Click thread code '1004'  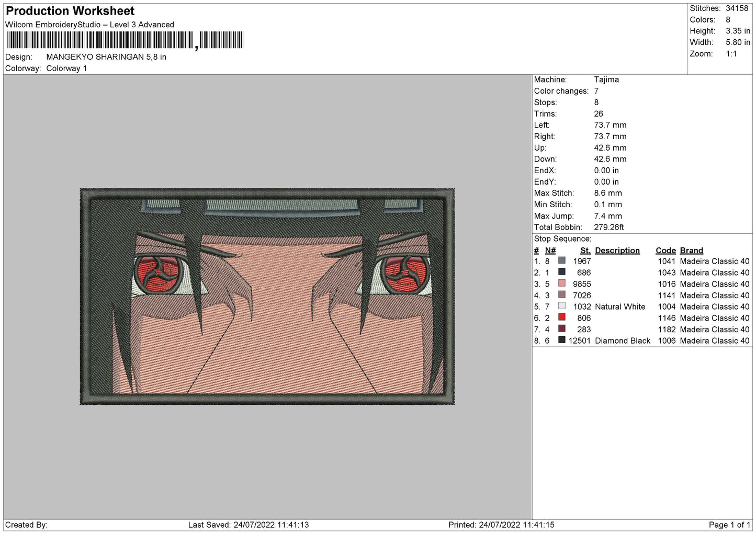[x=667, y=307]
